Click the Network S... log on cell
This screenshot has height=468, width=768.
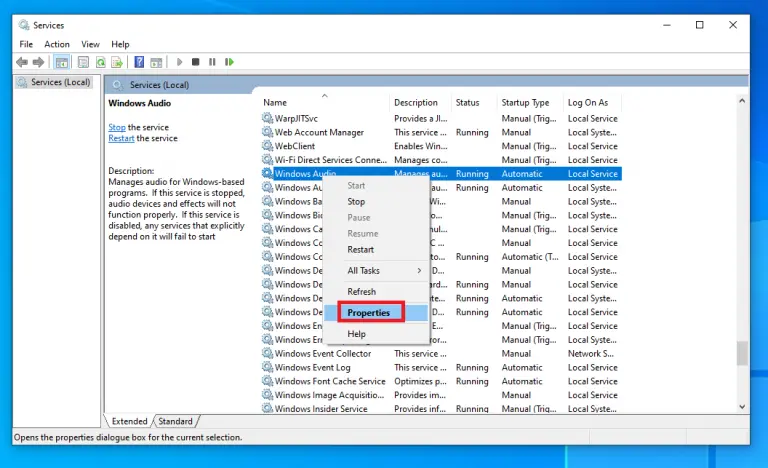click(591, 353)
